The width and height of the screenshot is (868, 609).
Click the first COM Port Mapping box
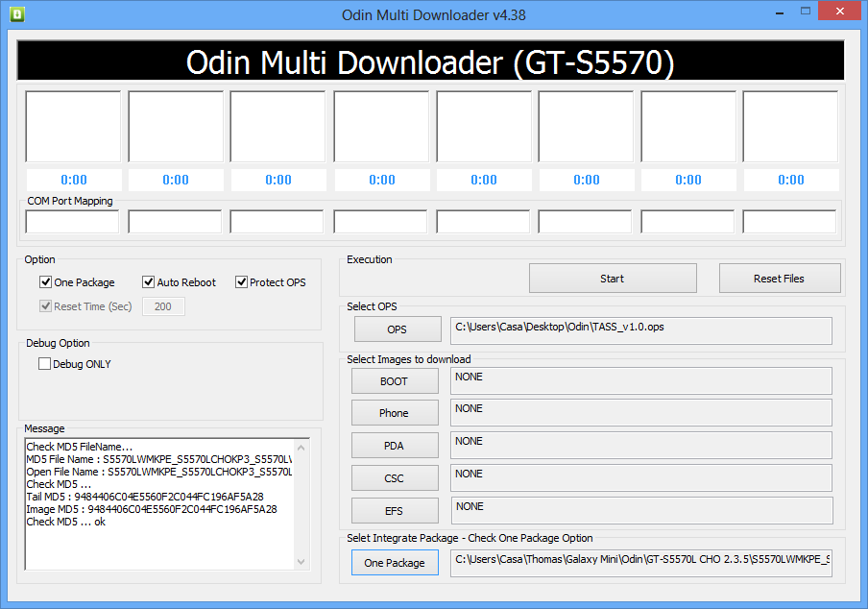point(72,222)
